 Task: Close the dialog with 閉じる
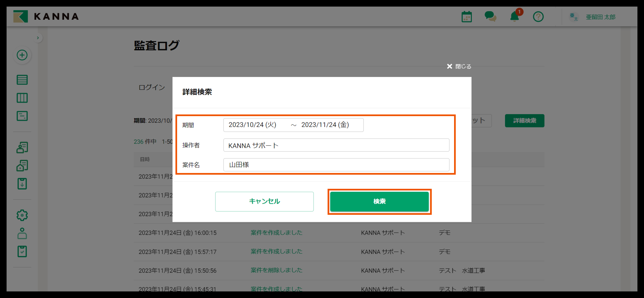pyautogui.click(x=459, y=66)
